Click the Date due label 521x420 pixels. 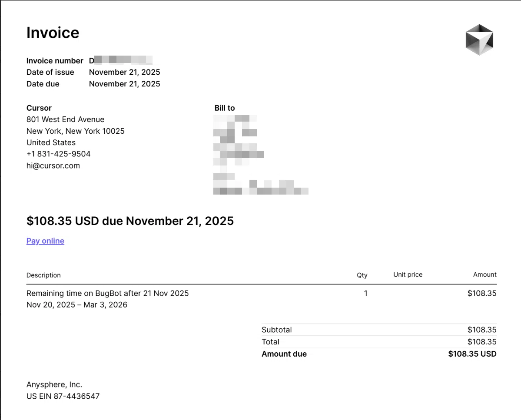(43, 84)
